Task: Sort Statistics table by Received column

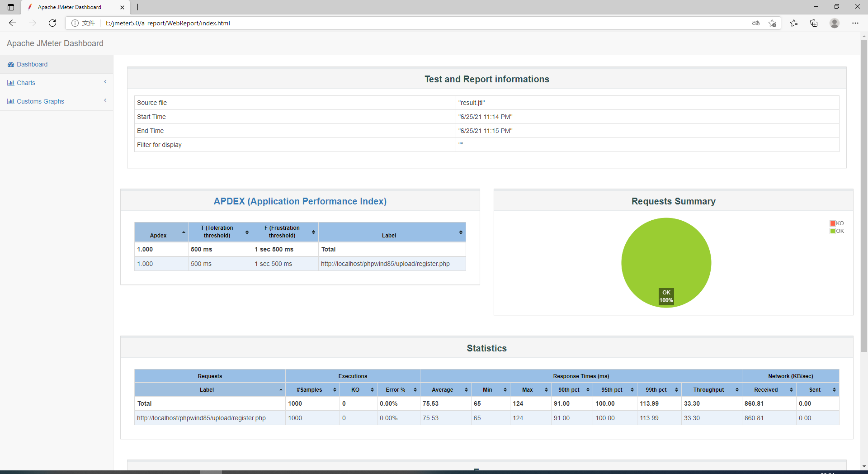Action: pyautogui.click(x=769, y=390)
